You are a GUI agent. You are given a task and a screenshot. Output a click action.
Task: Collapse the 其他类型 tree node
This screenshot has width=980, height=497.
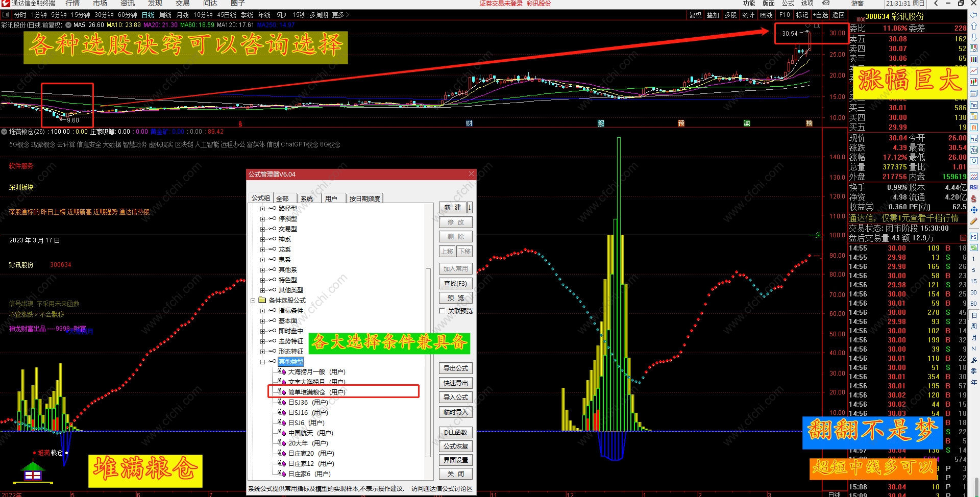262,362
